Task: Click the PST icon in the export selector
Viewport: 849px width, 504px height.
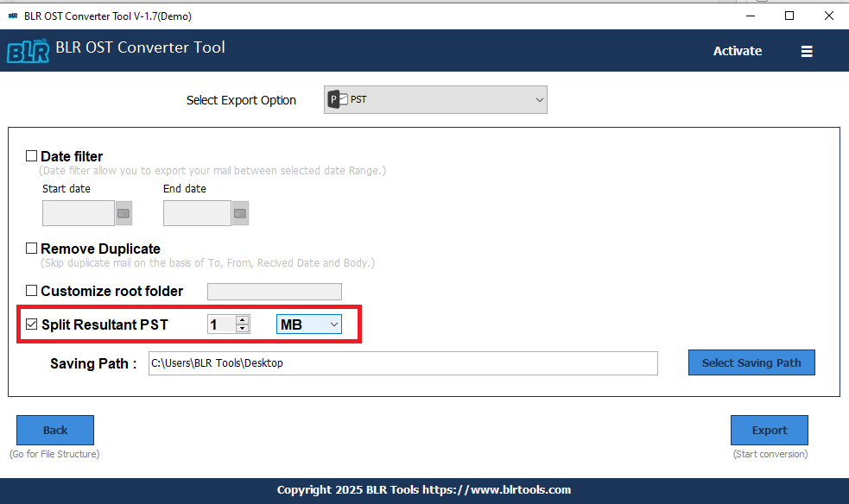Action: tap(335, 98)
